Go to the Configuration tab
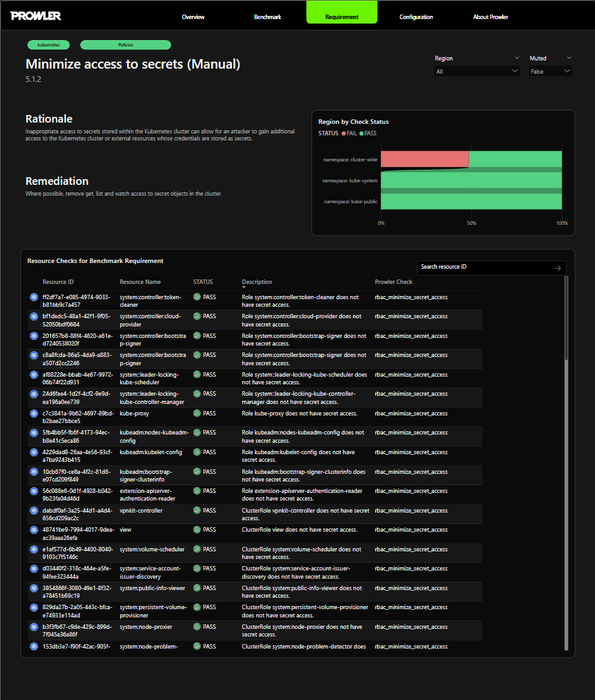This screenshot has height=700, width=595. [416, 17]
